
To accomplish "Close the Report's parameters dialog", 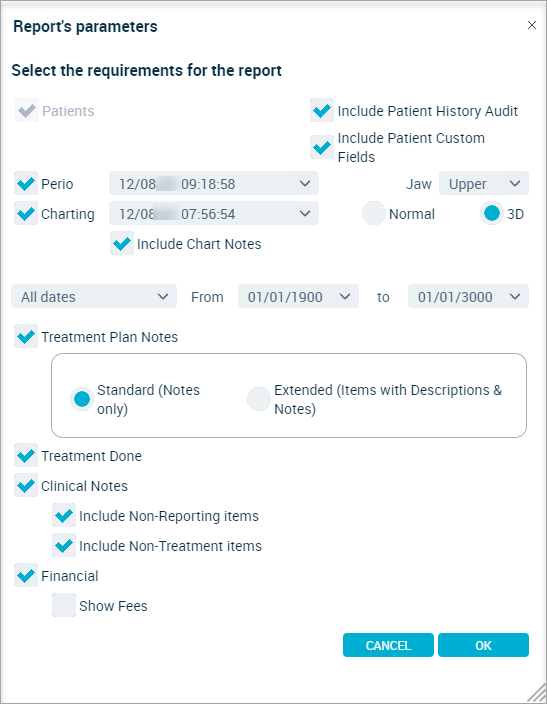I will coord(532,25).
